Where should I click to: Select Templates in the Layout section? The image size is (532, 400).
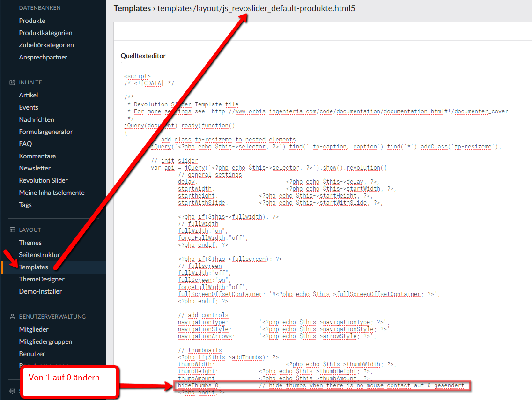tap(34, 267)
